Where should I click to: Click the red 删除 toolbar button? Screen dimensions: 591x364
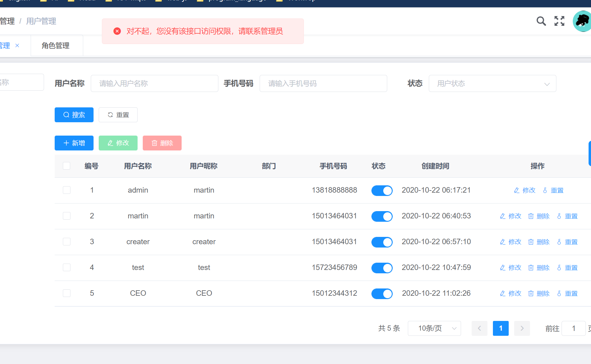click(162, 143)
